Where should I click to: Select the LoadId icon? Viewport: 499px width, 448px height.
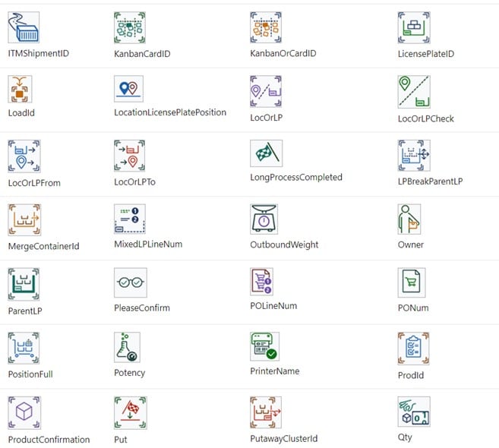click(20, 89)
